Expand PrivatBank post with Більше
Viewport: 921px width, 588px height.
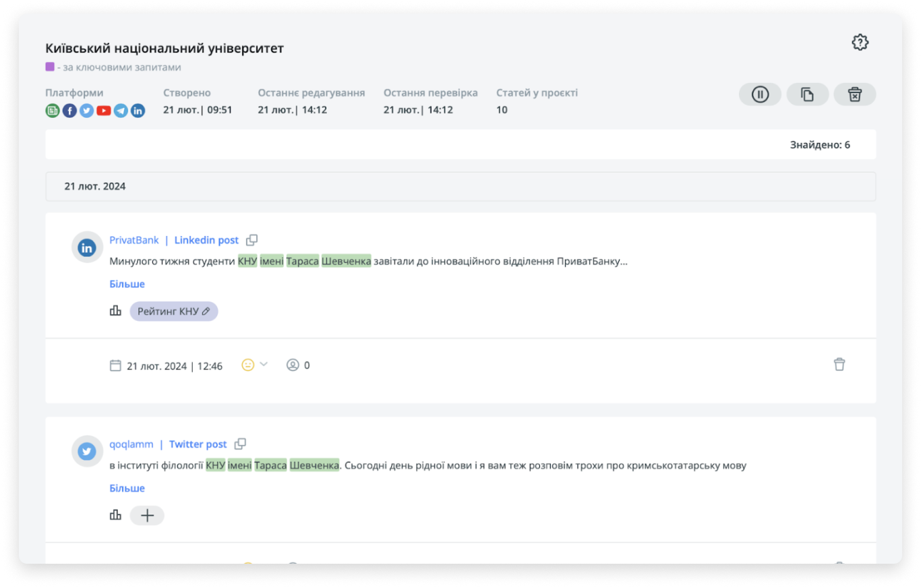[127, 284]
